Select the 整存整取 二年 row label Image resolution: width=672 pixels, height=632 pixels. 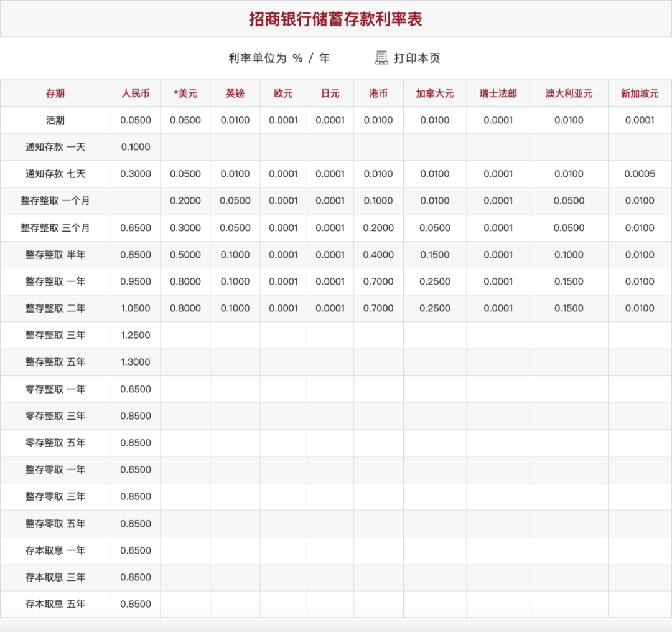pyautogui.click(x=55, y=308)
